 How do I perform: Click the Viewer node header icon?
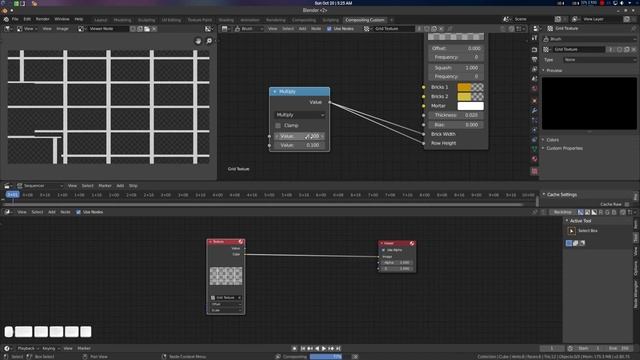coord(412,243)
